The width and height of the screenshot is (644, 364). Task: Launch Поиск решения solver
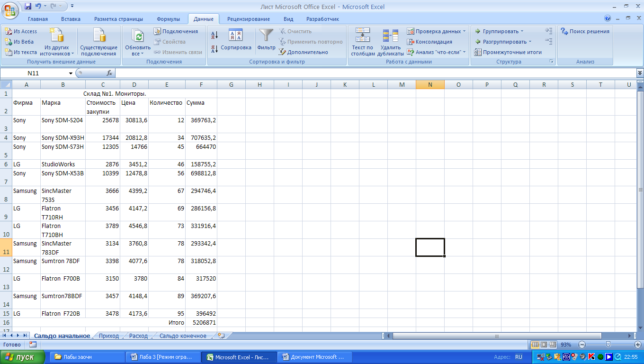(x=585, y=31)
